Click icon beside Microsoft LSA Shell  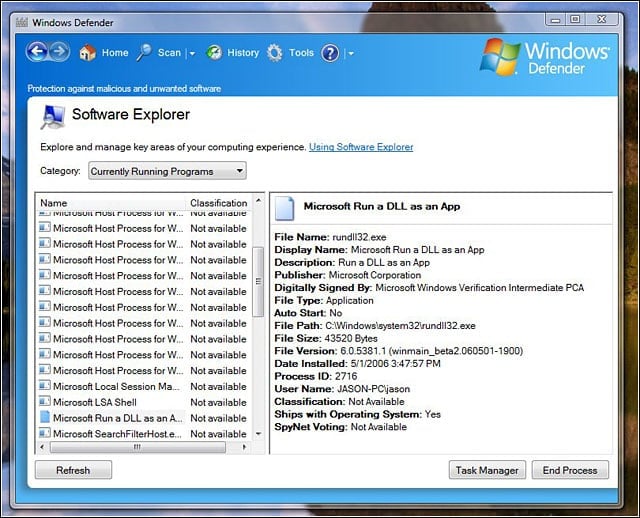point(45,402)
